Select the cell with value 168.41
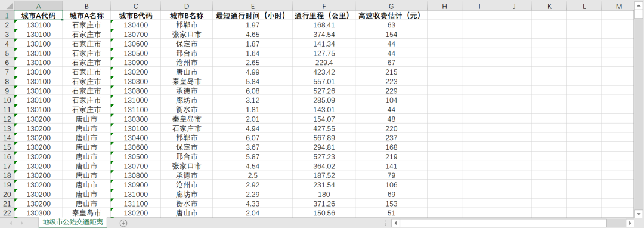 pyautogui.click(x=324, y=25)
